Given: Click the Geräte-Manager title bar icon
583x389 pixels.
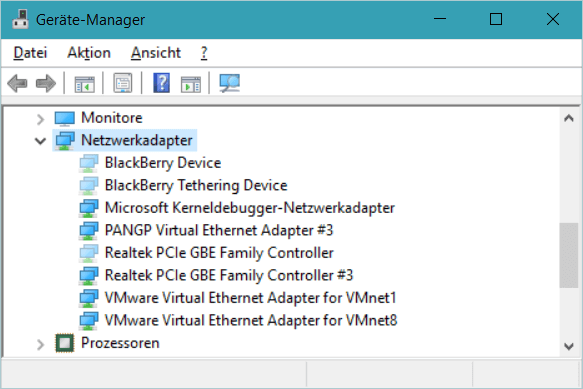Looking at the screenshot, I should 20,19.
